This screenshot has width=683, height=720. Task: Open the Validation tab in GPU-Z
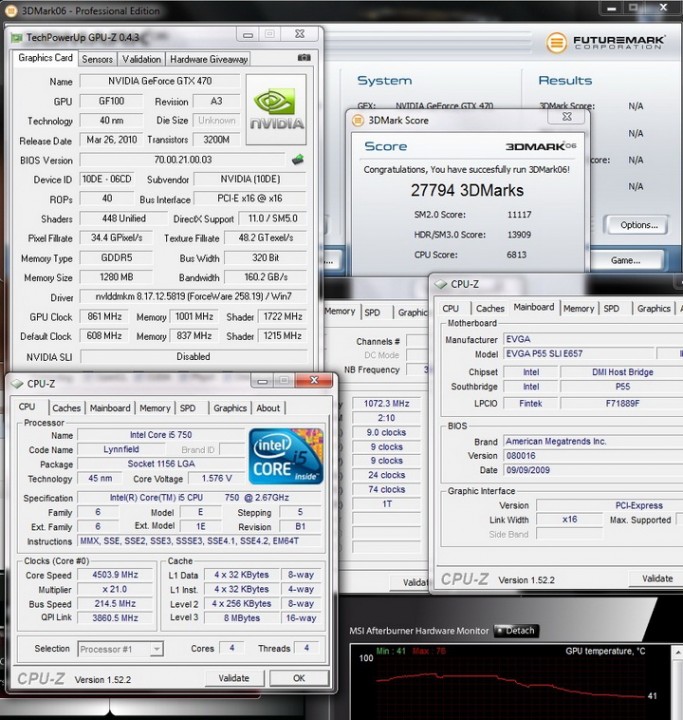click(141, 59)
